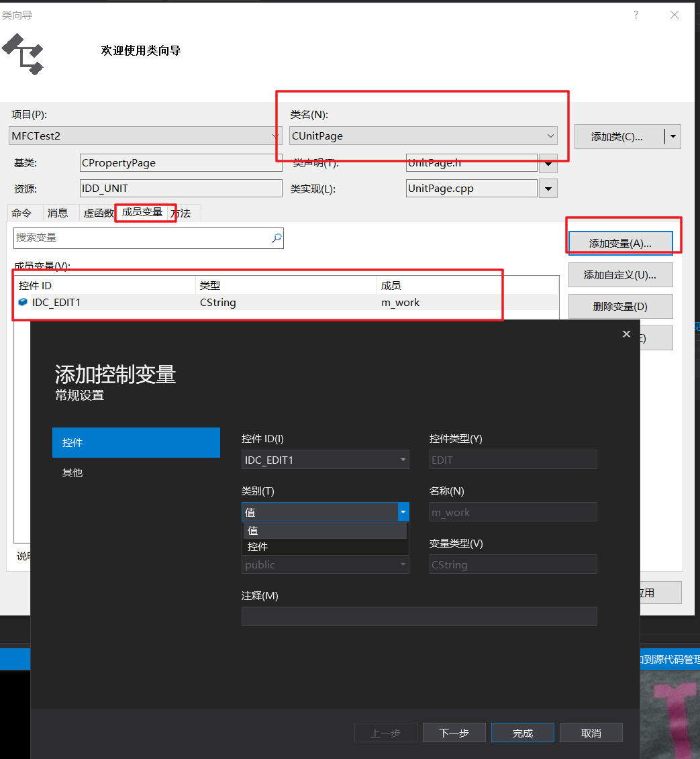The height and width of the screenshot is (759, 700).
Task: Click the 添加变量(A)... button
Action: [620, 243]
